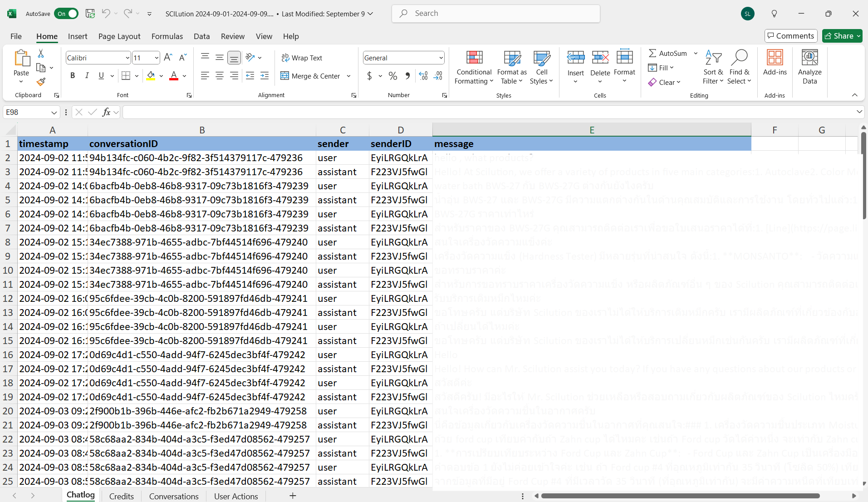
Task: Open the Add-ins icon
Action: (x=775, y=58)
